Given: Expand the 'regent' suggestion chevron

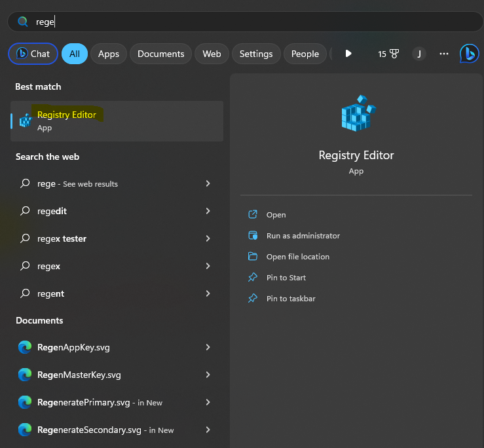Looking at the screenshot, I should pos(208,293).
